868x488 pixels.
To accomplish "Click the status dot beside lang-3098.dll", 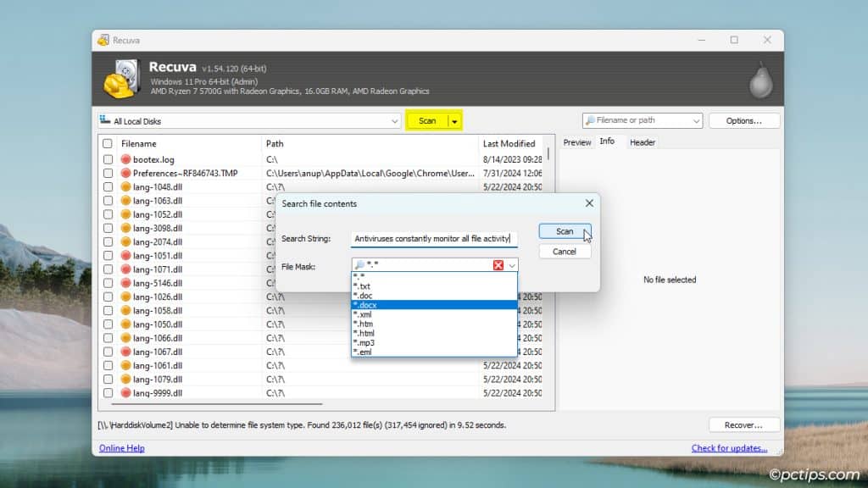I will [x=125, y=228].
